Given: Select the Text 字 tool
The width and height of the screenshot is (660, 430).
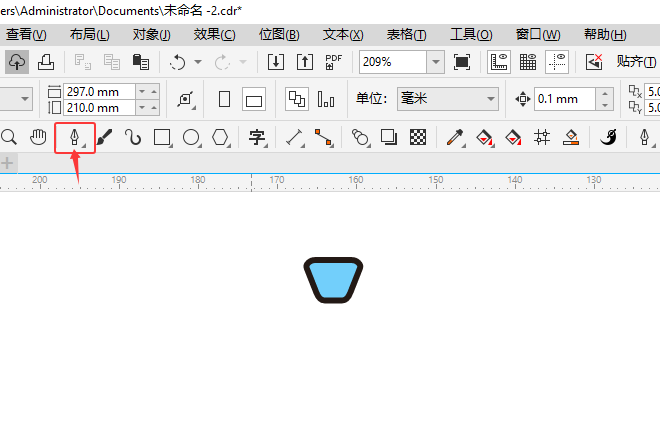Looking at the screenshot, I should point(258,137).
